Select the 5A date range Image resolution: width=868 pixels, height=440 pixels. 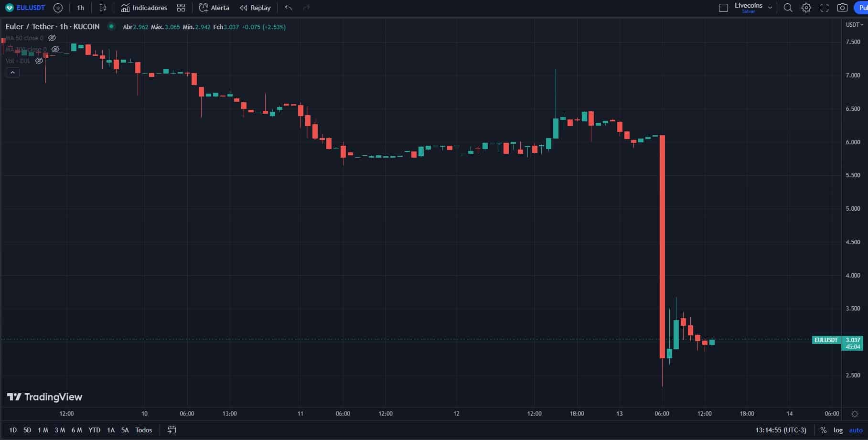(x=125, y=430)
